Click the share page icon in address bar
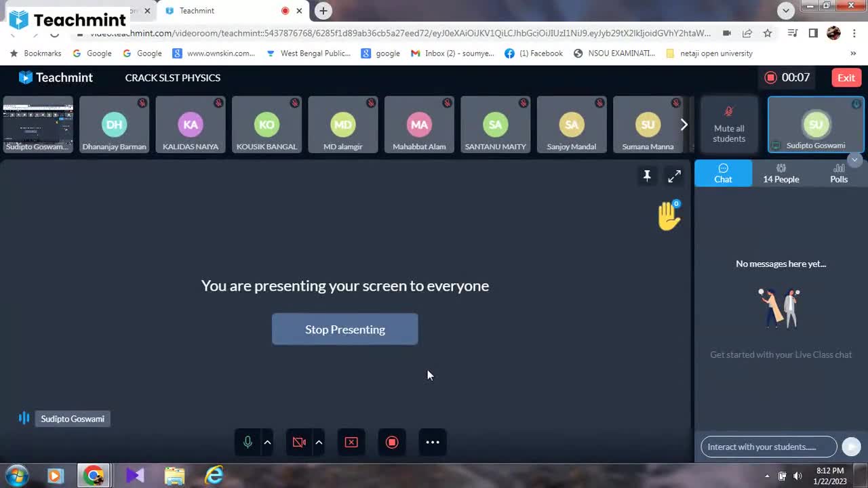This screenshot has height=488, width=868. pos(747,33)
